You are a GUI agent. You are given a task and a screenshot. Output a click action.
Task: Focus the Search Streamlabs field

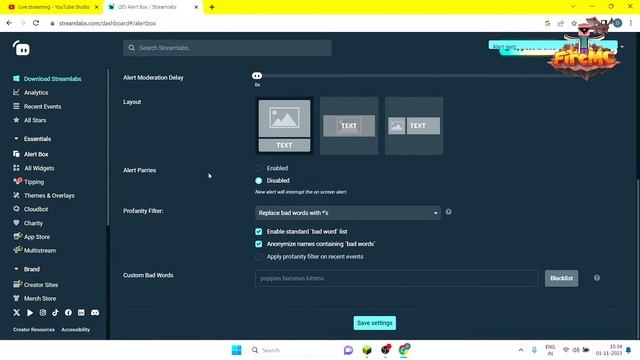point(227,48)
